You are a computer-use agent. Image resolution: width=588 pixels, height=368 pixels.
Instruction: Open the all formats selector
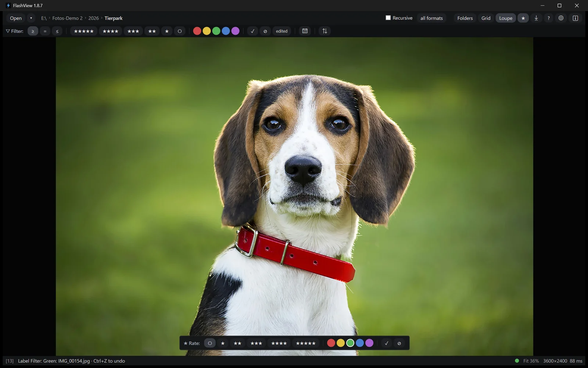point(431,18)
